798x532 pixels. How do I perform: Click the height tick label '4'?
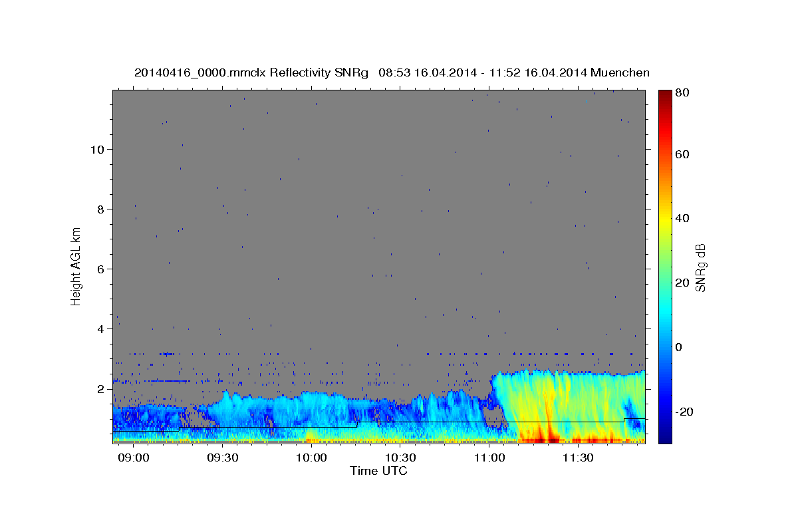pyautogui.click(x=100, y=329)
